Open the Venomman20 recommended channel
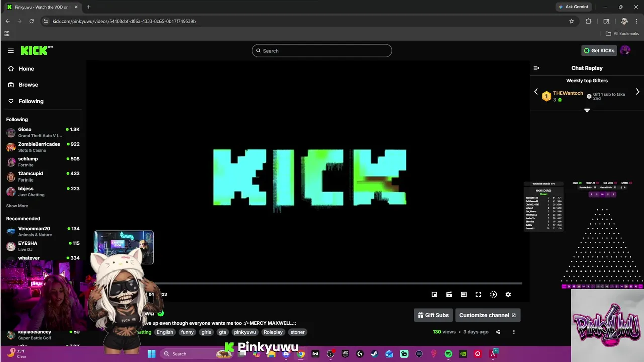 click(43, 231)
